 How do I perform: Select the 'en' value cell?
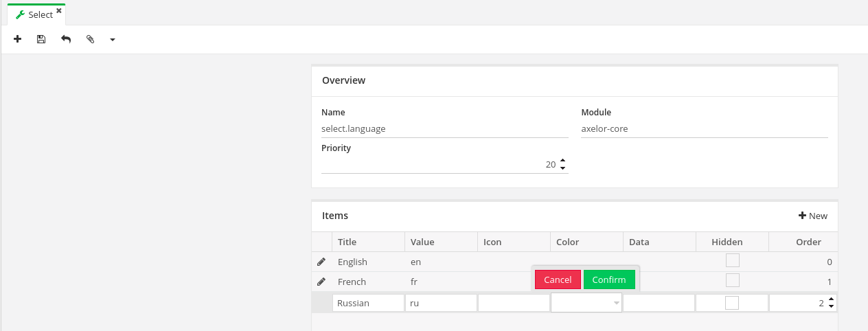(442, 262)
